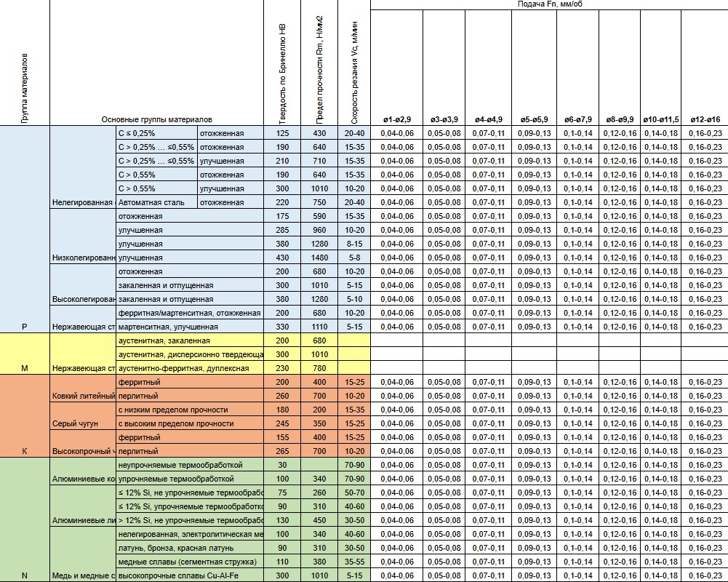Click the tensile strength 1480 cell
Viewport: 728px width, 582px height.
(319, 258)
